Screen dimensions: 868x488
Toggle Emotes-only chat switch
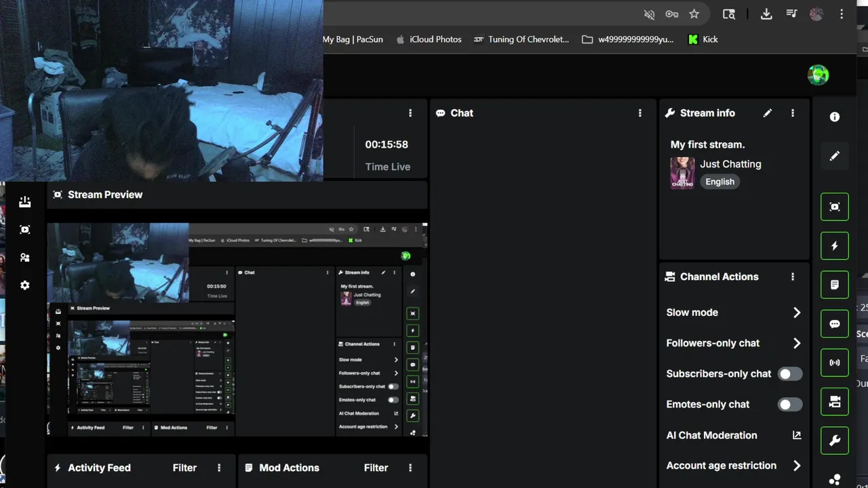pyautogui.click(x=790, y=405)
